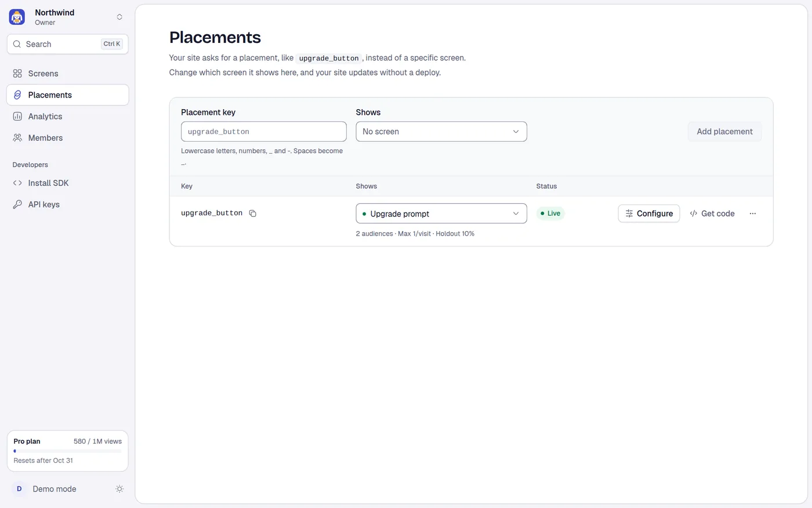Click the Key column header

click(x=187, y=186)
